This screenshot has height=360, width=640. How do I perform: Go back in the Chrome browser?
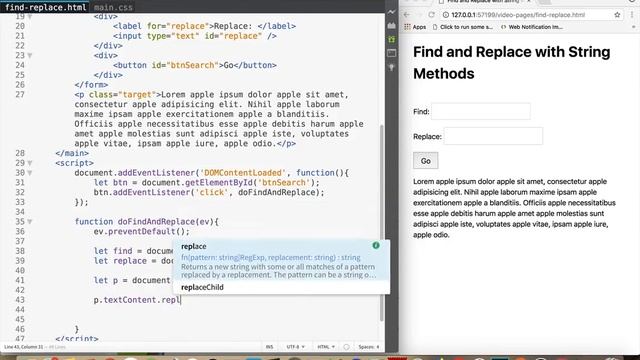pos(407,15)
